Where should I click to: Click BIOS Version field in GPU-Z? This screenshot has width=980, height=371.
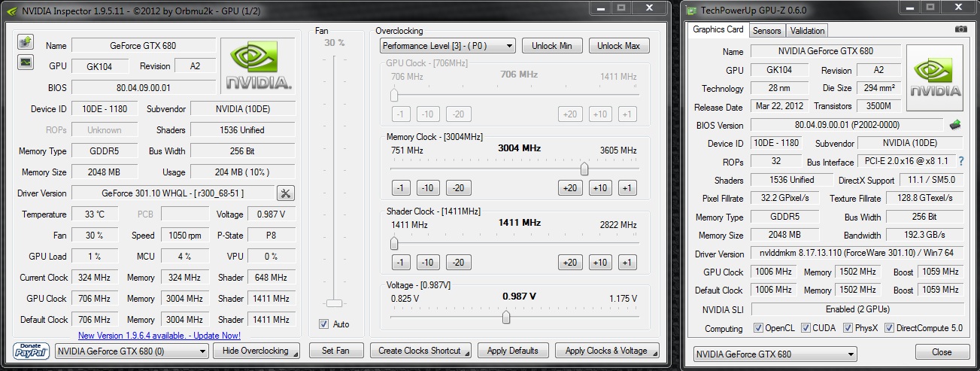pos(847,125)
